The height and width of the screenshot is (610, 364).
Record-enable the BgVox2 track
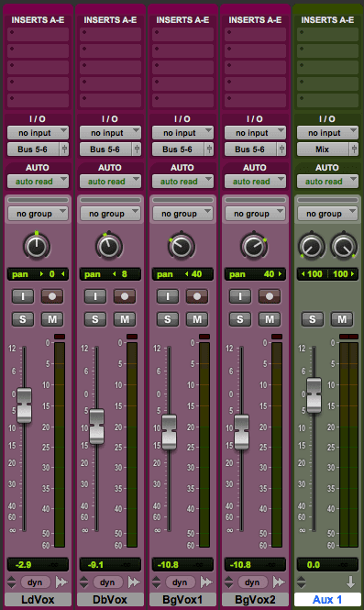click(270, 296)
